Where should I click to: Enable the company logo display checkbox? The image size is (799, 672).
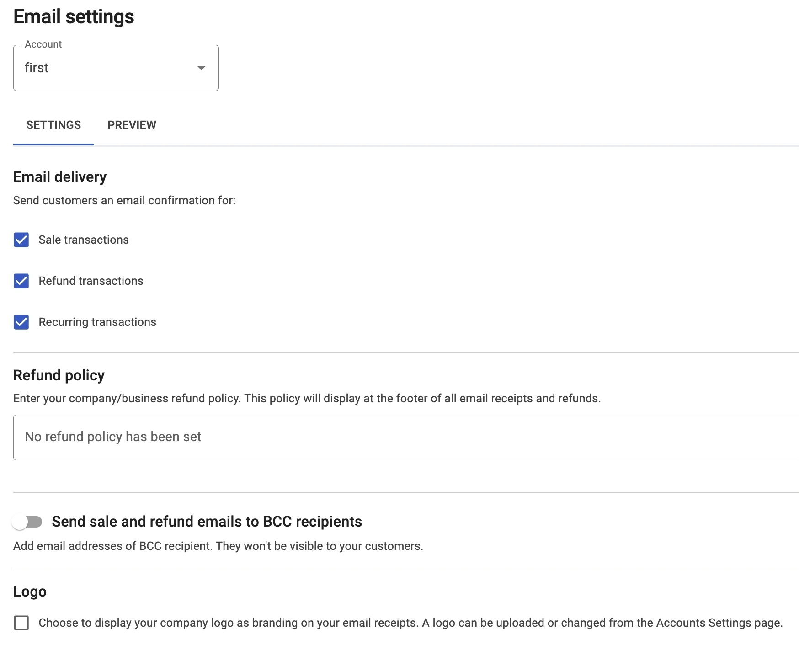21,623
